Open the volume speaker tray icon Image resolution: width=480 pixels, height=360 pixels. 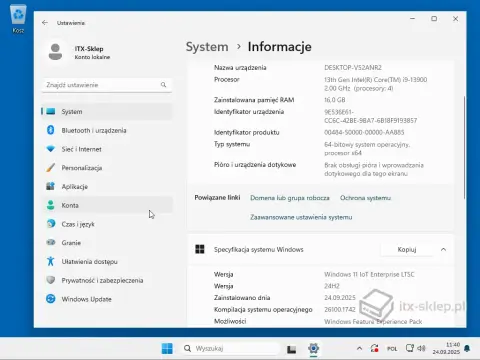[421, 348]
